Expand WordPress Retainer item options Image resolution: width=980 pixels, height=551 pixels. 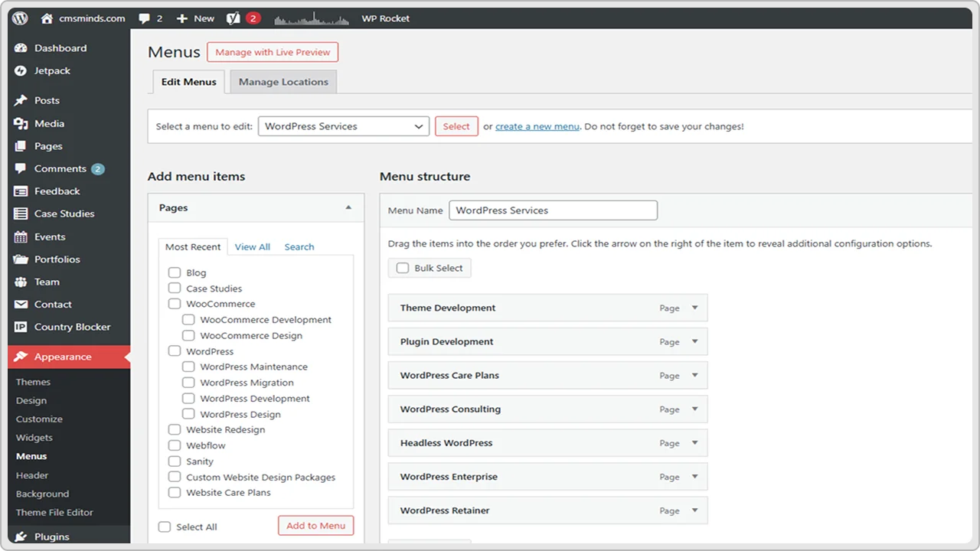tap(695, 510)
